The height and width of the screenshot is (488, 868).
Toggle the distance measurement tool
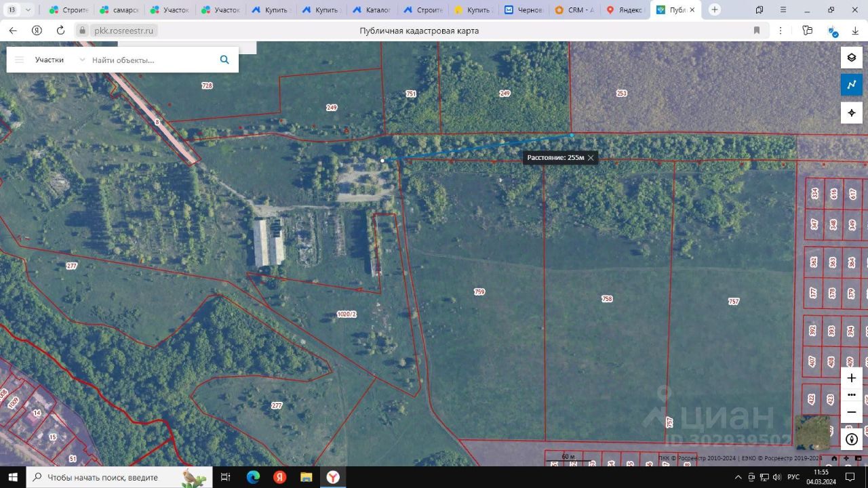(x=852, y=85)
